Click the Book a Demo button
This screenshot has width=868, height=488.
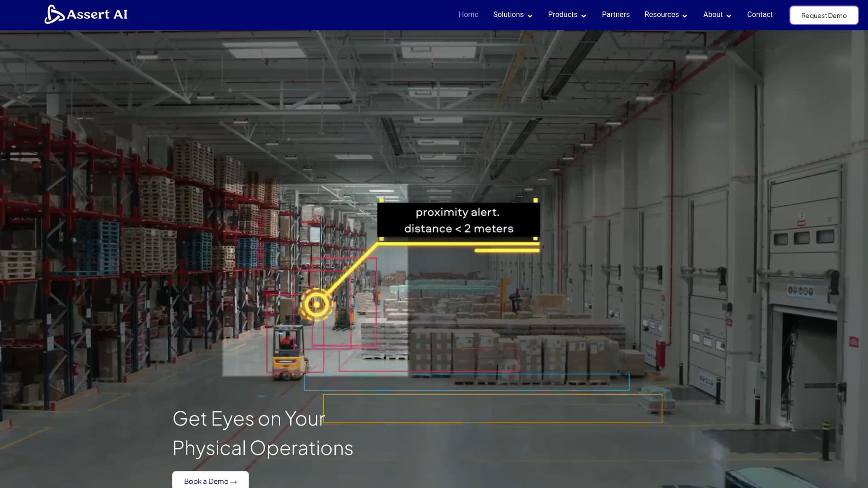click(210, 481)
